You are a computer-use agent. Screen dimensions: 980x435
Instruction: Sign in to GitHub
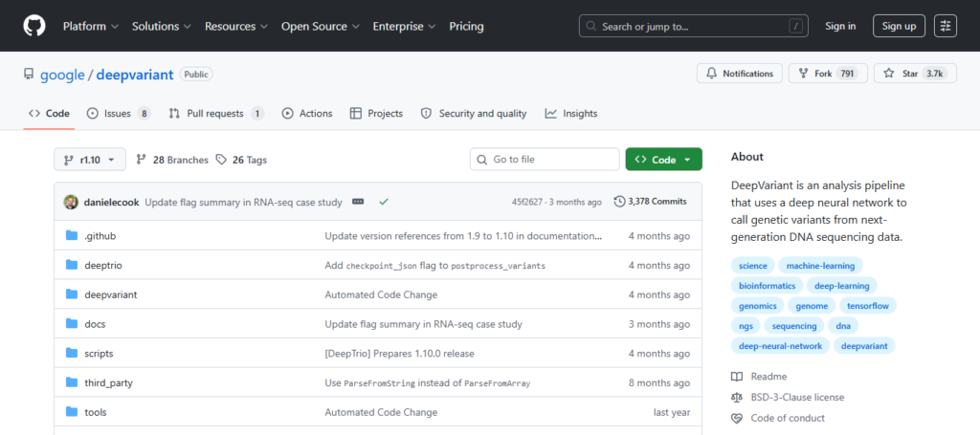coord(840,26)
